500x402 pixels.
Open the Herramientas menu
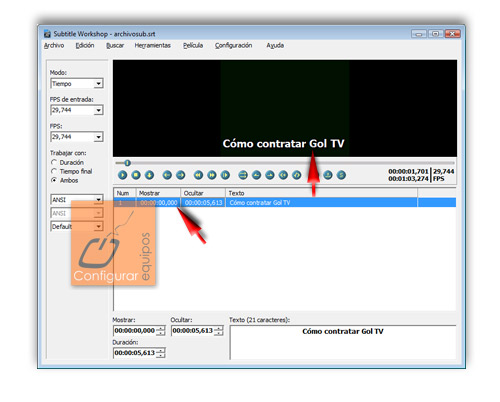click(x=153, y=45)
